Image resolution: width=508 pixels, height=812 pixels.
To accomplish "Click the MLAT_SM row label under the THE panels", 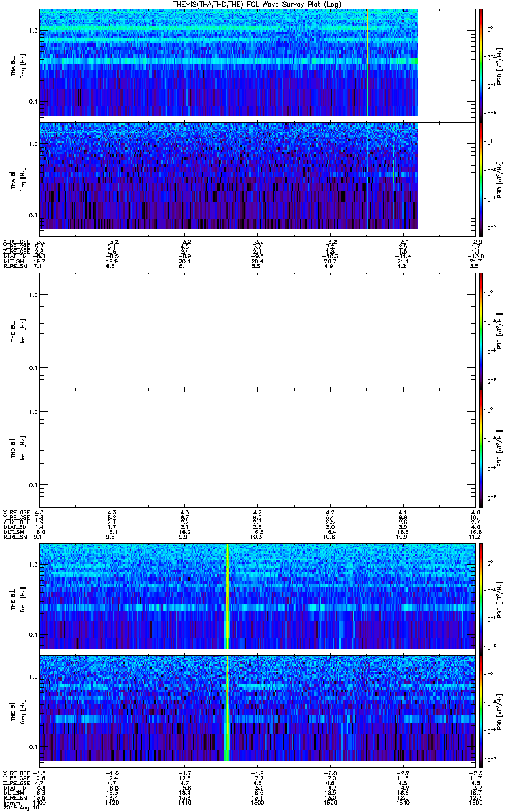I will (x=14, y=789).
